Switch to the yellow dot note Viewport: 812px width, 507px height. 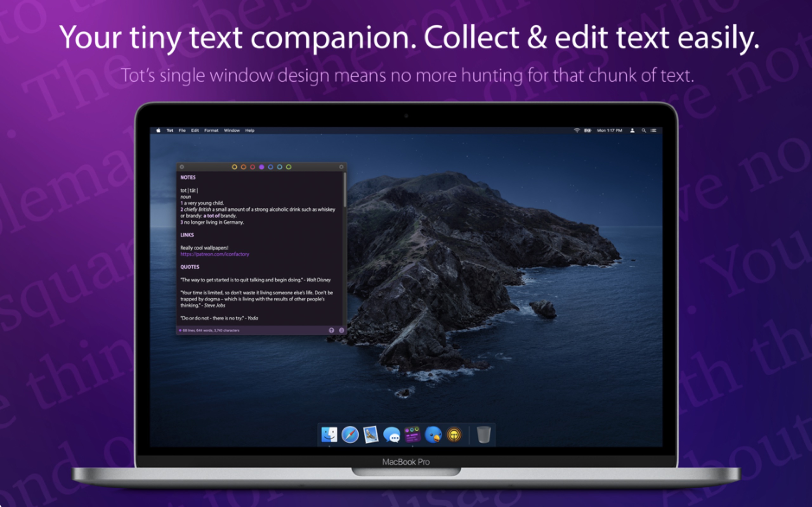[x=234, y=167]
